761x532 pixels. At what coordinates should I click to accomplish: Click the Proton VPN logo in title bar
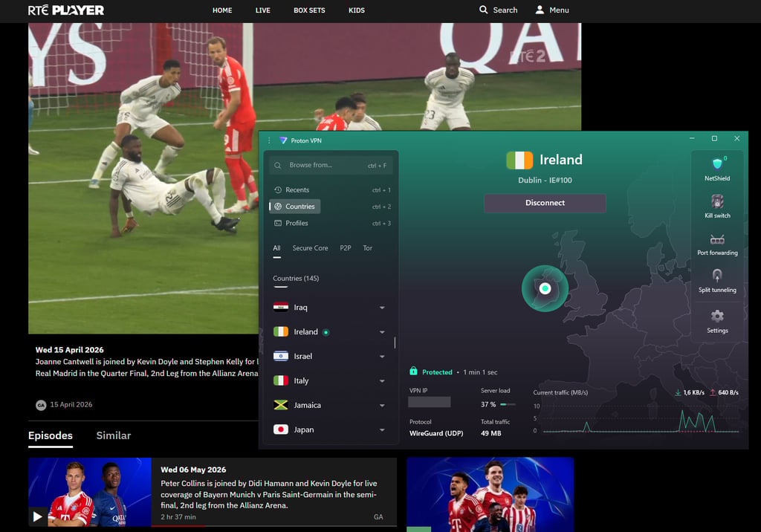pos(283,140)
